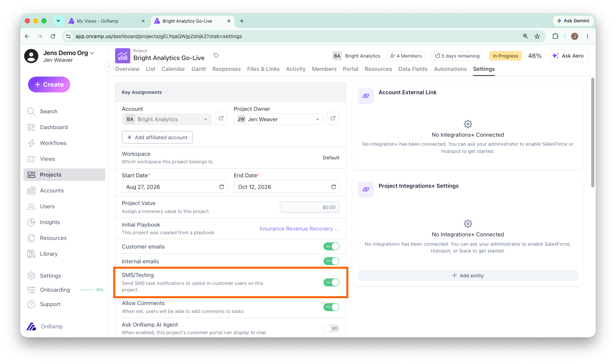The image size is (616, 364).
Task: Click the Create button
Action: [49, 85]
